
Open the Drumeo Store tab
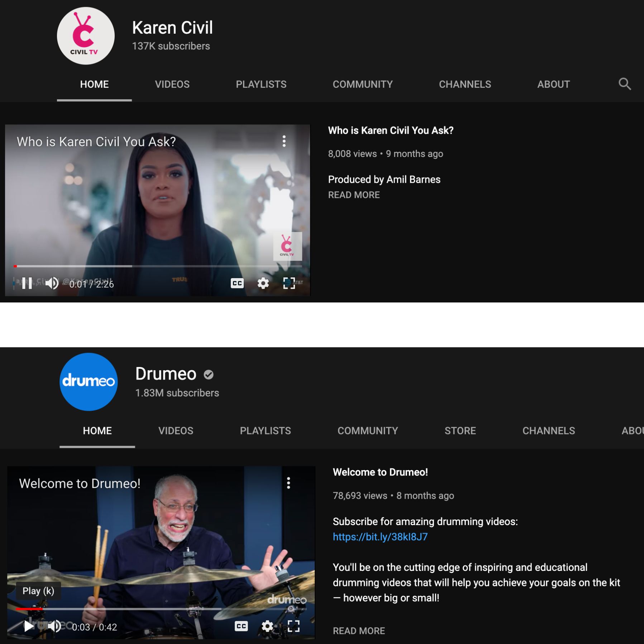click(x=460, y=430)
